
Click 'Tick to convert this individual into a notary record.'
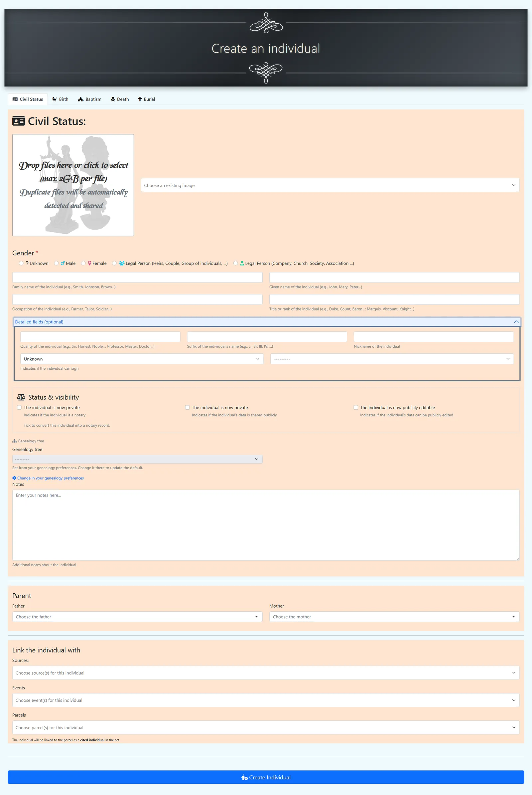pos(67,425)
